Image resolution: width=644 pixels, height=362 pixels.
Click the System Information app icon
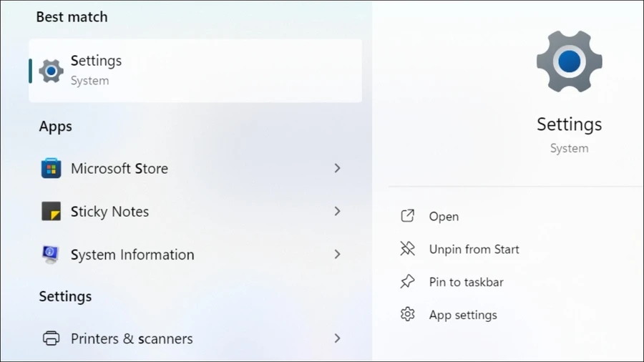pos(51,255)
